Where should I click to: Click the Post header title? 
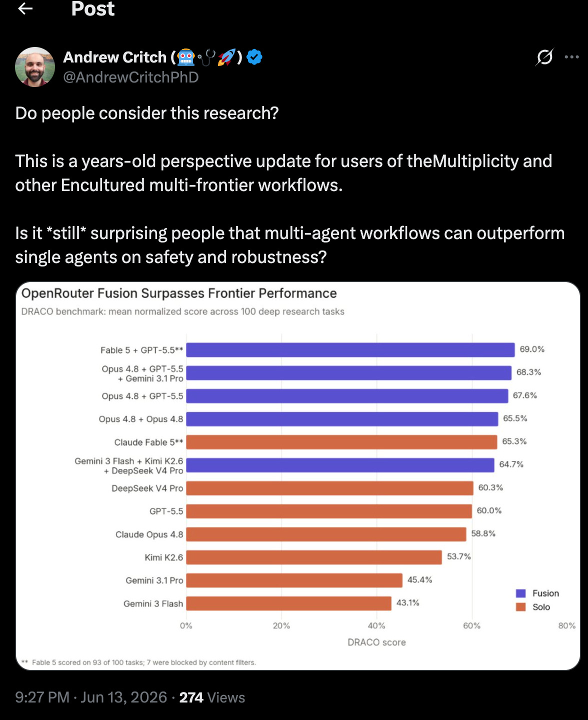[x=93, y=9]
